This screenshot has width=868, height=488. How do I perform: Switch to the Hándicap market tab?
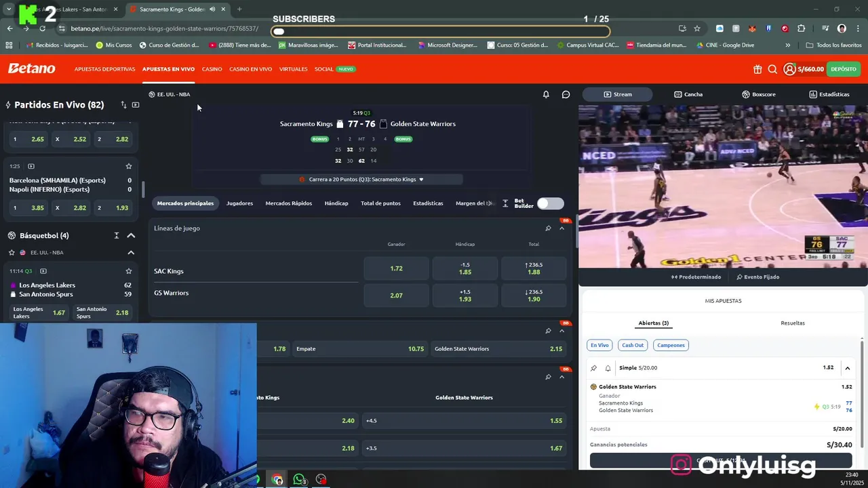pyautogui.click(x=336, y=203)
